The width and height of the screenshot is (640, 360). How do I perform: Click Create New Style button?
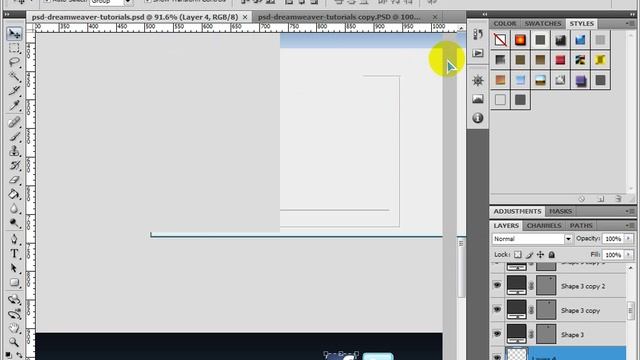coord(600,199)
